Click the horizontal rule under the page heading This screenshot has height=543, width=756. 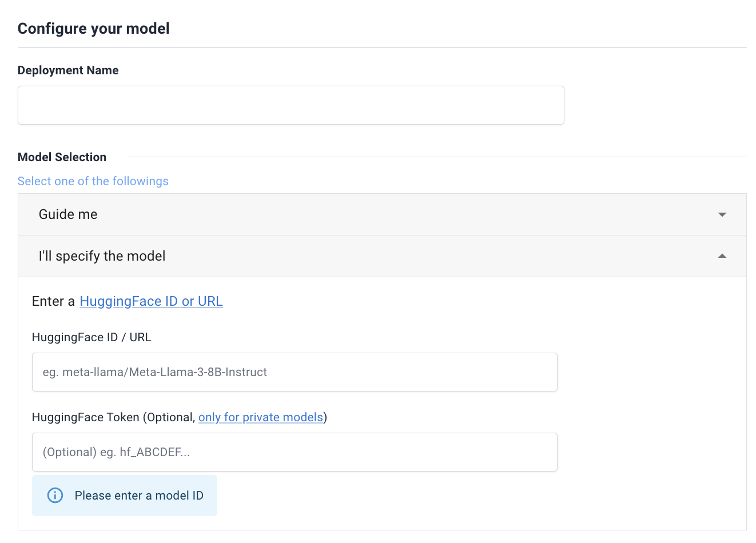[x=382, y=47]
